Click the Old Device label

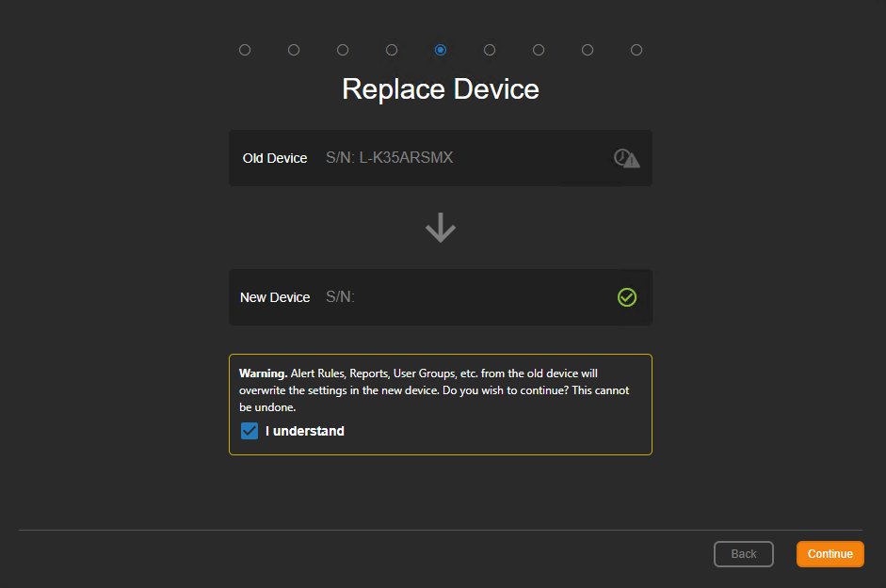point(275,158)
